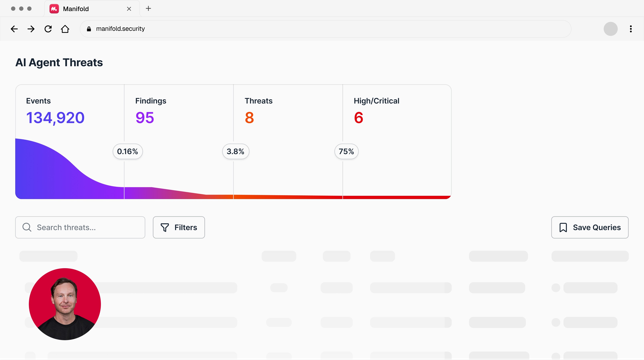Open a new browser tab
The height and width of the screenshot is (360, 644).
[148, 8]
